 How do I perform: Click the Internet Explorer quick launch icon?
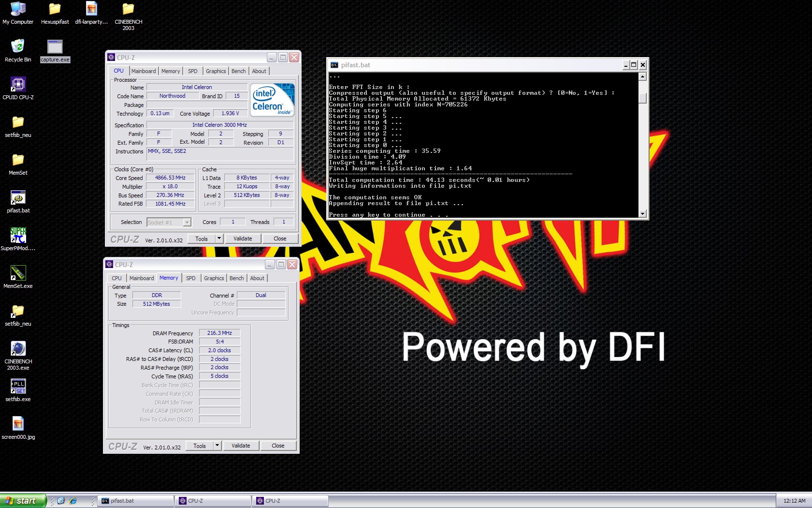point(73,501)
